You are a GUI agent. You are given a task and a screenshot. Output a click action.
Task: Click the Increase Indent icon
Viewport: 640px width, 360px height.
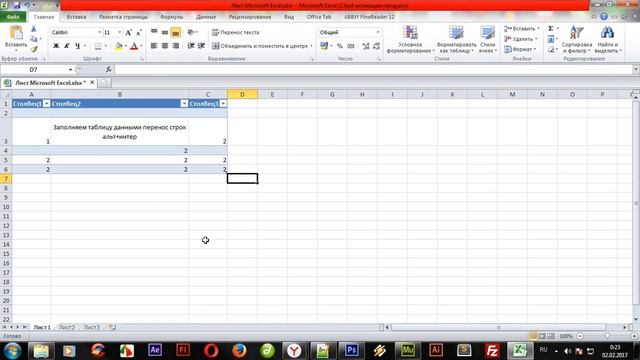[x=201, y=46]
